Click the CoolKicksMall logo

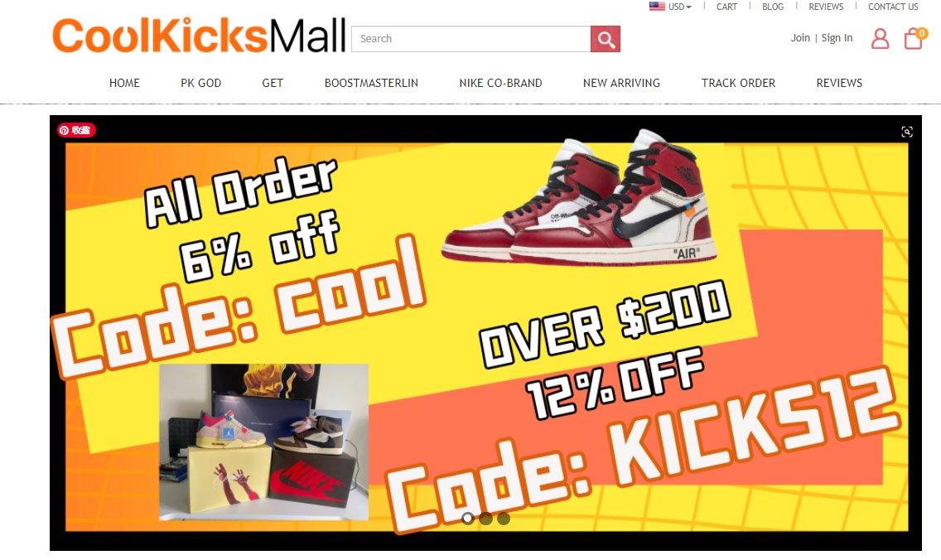click(199, 36)
